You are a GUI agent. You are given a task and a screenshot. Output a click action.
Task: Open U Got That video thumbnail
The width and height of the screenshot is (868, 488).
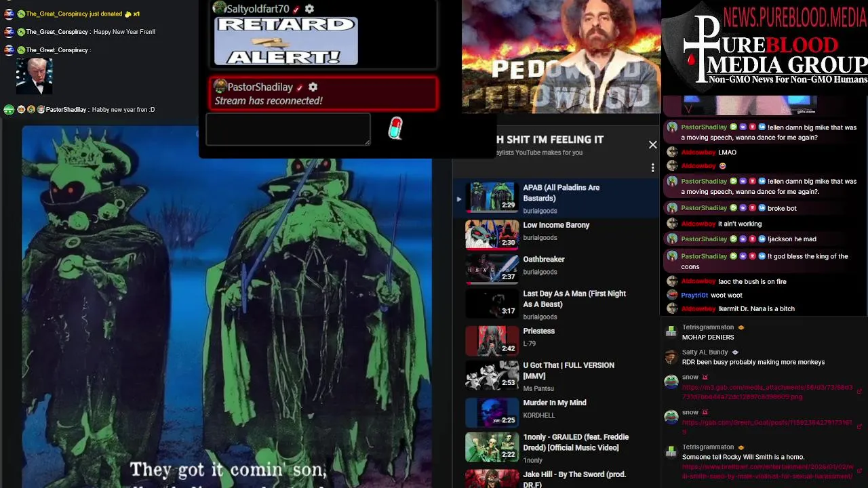click(492, 375)
